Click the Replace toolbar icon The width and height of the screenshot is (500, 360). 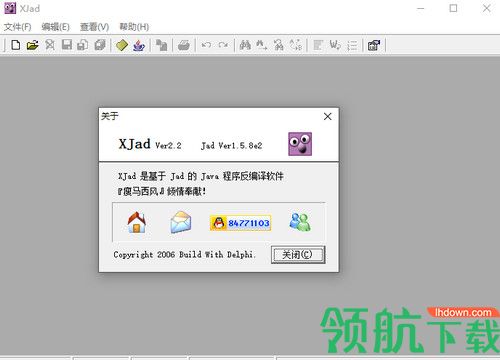point(279,45)
